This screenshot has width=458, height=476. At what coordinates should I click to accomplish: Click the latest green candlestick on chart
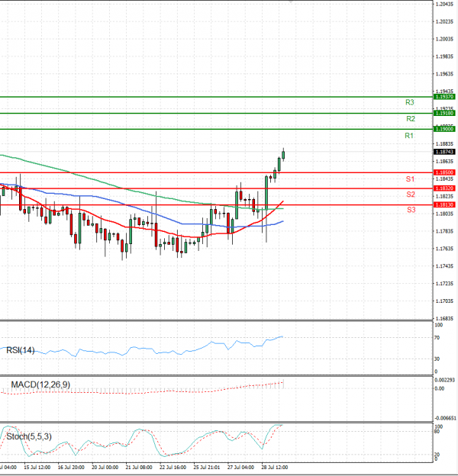pyautogui.click(x=282, y=155)
